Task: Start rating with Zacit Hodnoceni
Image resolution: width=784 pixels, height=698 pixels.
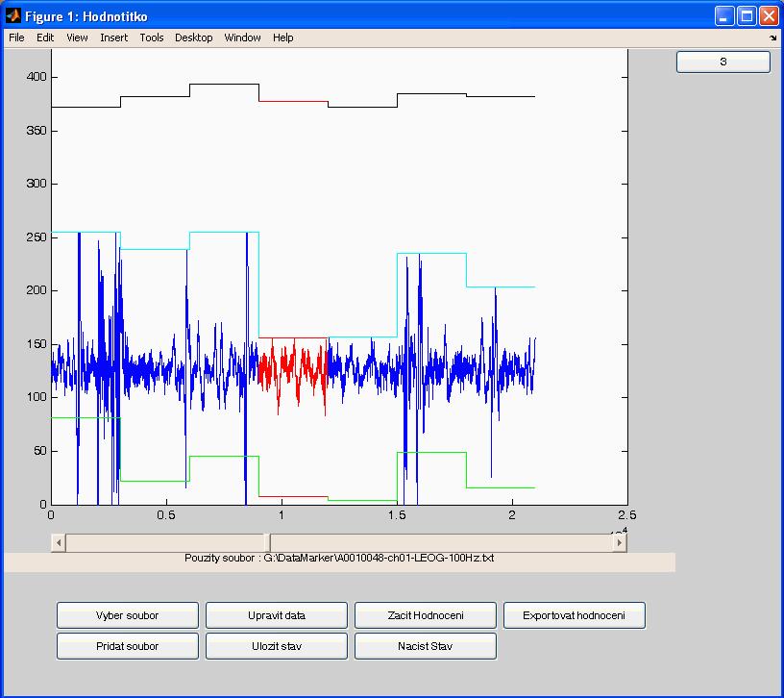Action: tap(426, 615)
